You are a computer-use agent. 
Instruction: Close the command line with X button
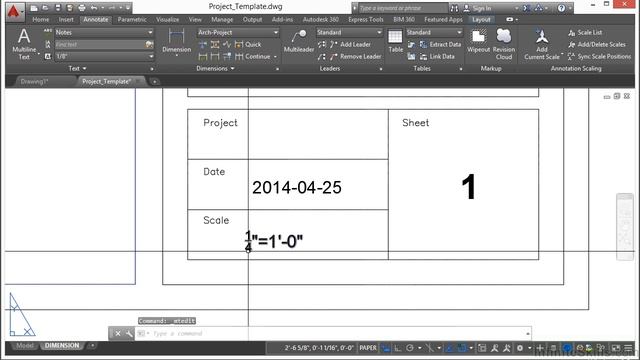click(x=117, y=333)
